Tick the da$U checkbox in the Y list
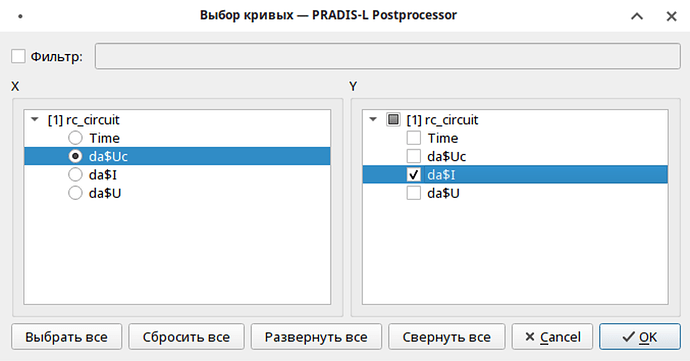The width and height of the screenshot is (690, 361). point(414,193)
